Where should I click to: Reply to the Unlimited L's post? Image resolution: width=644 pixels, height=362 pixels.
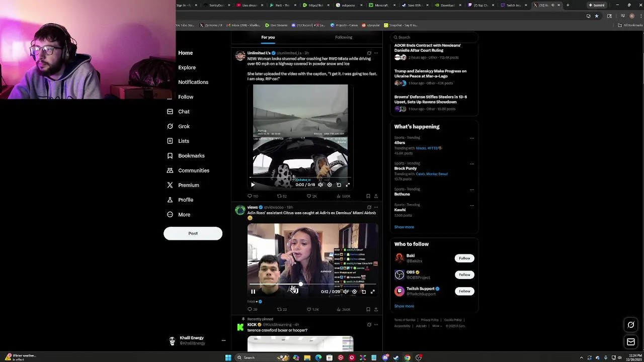[250, 196]
